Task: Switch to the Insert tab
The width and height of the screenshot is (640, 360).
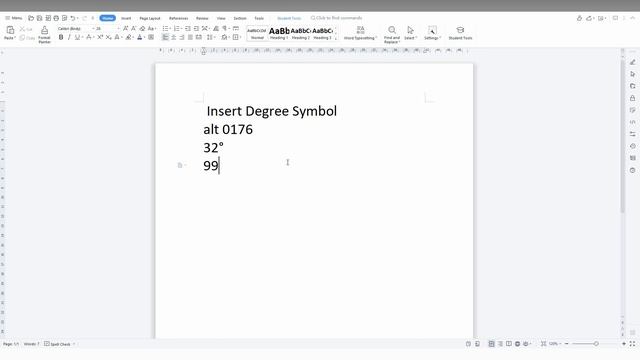Action: [x=126, y=18]
